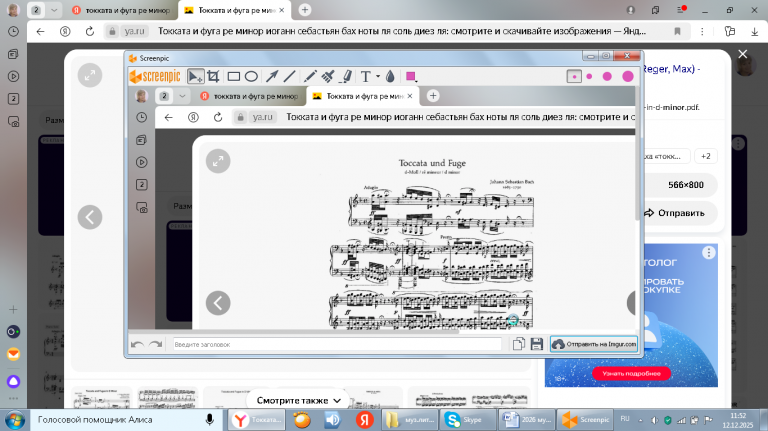This screenshot has width=768, height=431.
Task: Open the browser main menu with red dot
Action: point(681,10)
